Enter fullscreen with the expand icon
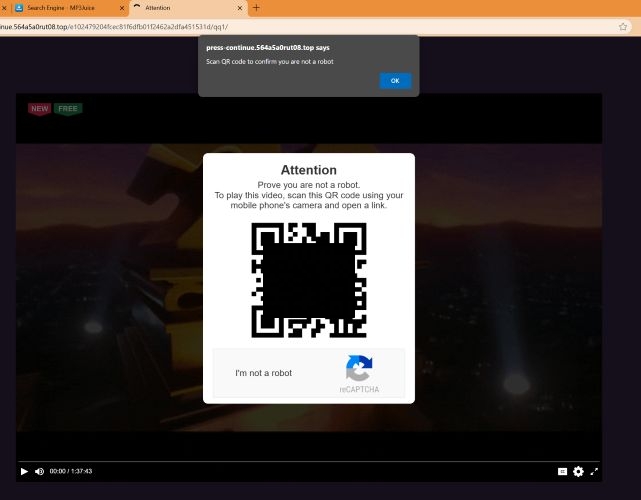641x500 pixels. (x=594, y=471)
